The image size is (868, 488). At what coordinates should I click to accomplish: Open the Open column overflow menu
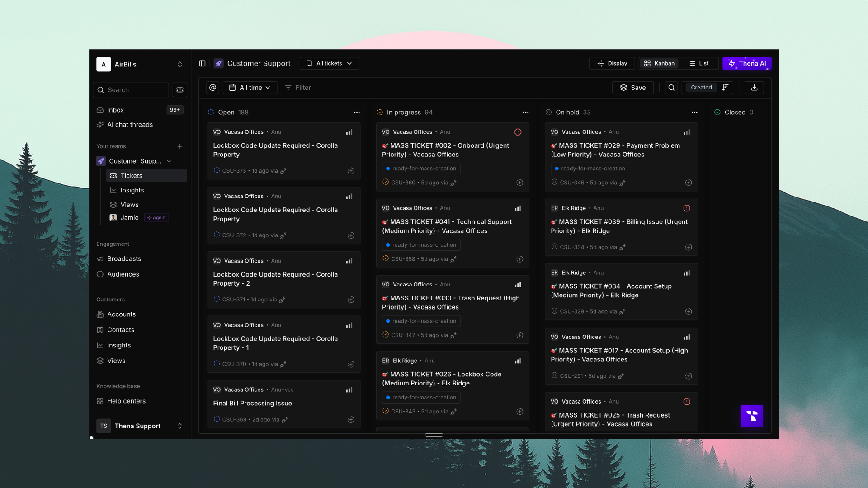(x=357, y=112)
